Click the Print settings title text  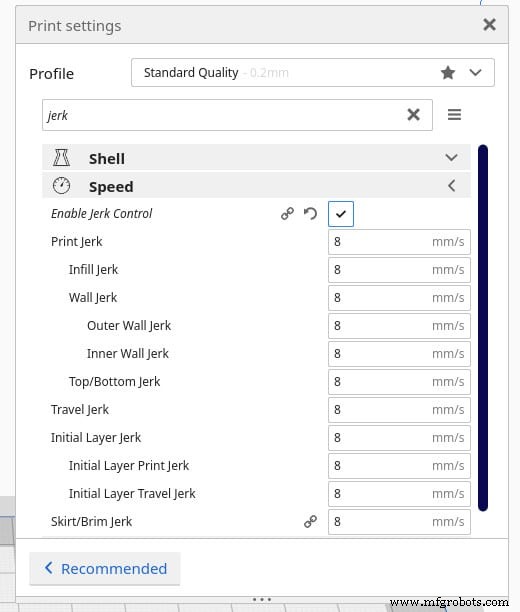(75, 26)
